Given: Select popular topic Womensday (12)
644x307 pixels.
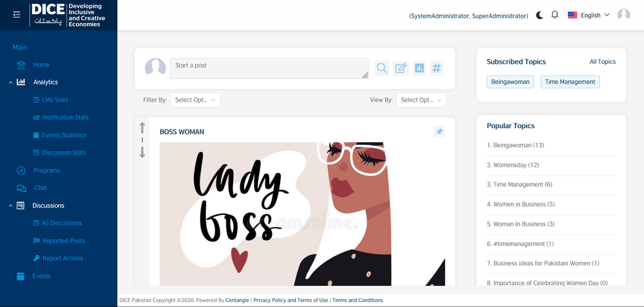Looking at the screenshot, I should (513, 165).
